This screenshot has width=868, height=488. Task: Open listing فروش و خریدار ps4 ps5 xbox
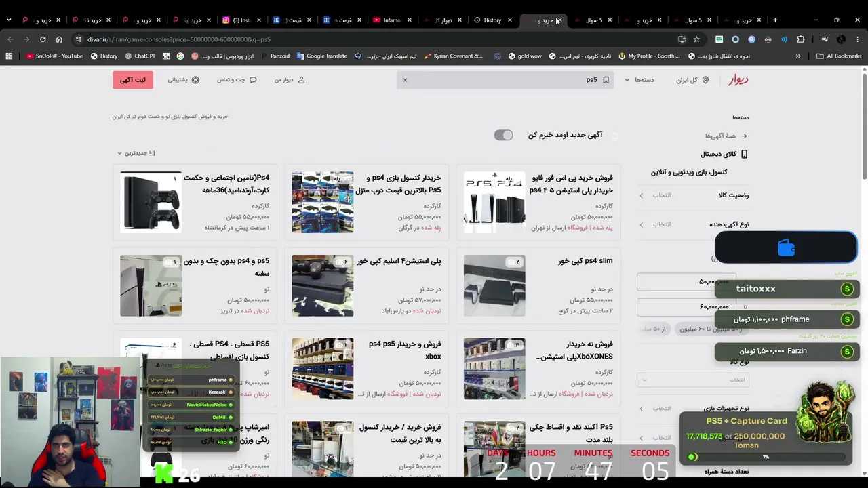coord(367,369)
